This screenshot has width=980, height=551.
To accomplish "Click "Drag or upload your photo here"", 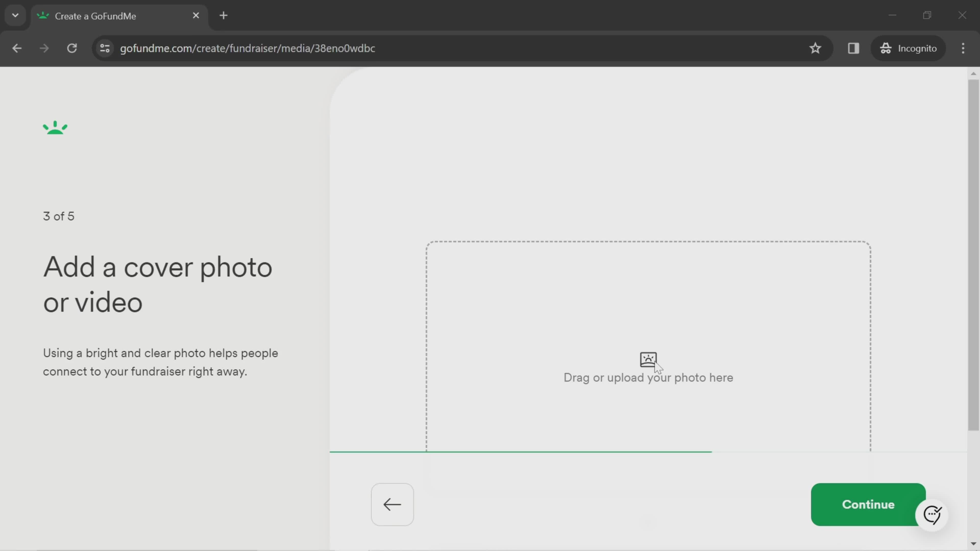I will (648, 378).
